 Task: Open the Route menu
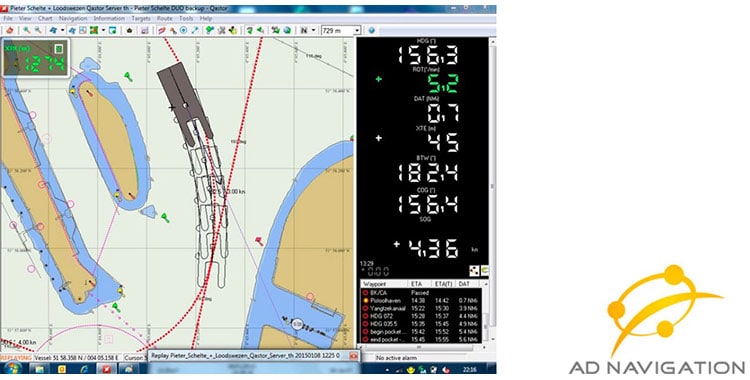click(x=165, y=18)
